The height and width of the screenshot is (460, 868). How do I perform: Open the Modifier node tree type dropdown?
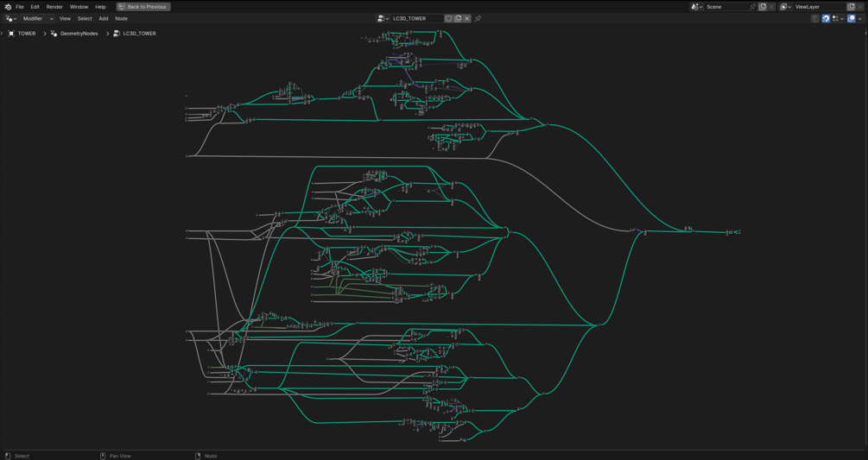coord(38,18)
